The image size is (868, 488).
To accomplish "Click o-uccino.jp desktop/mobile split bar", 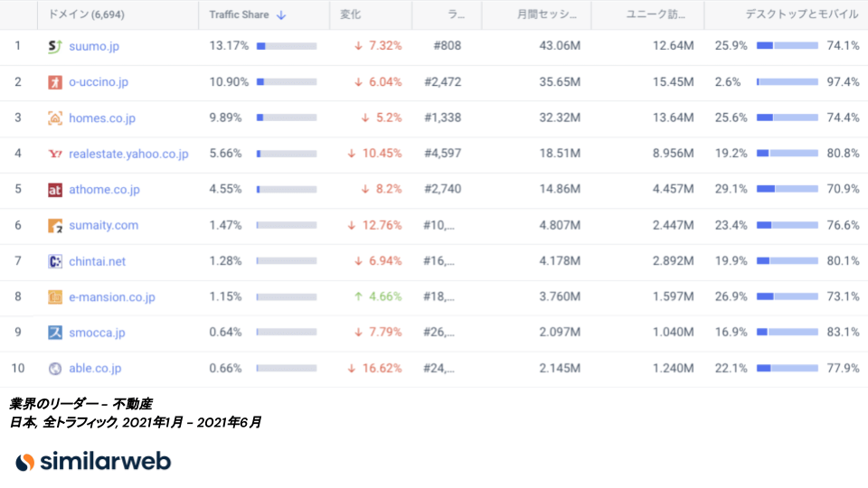I will pos(787,82).
